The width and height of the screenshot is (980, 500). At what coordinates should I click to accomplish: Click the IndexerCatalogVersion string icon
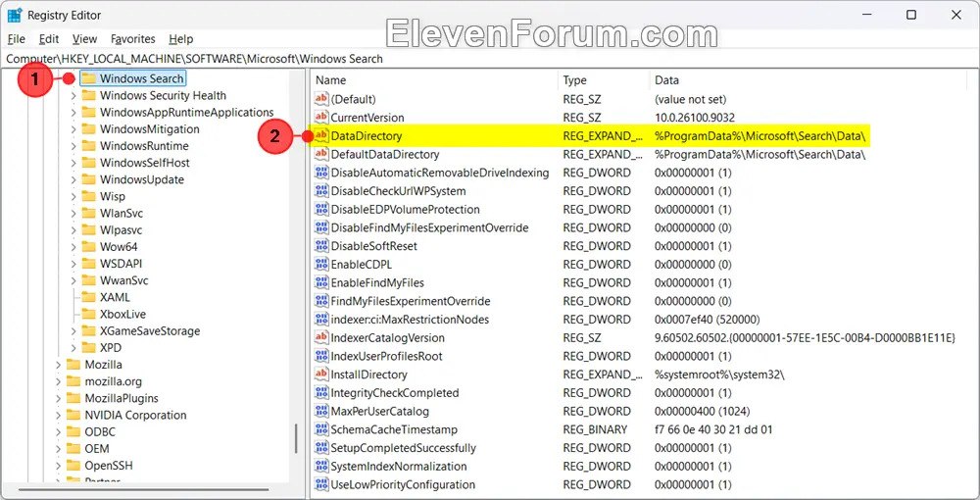pos(321,337)
